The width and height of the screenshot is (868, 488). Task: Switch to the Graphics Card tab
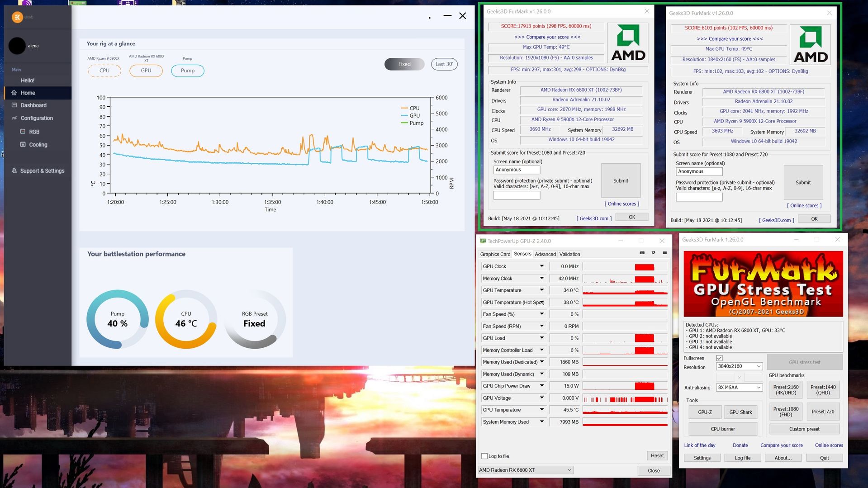pos(495,254)
